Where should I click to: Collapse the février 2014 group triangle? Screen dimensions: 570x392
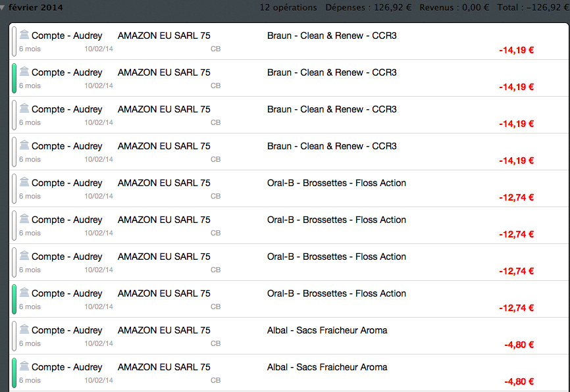click(2, 8)
